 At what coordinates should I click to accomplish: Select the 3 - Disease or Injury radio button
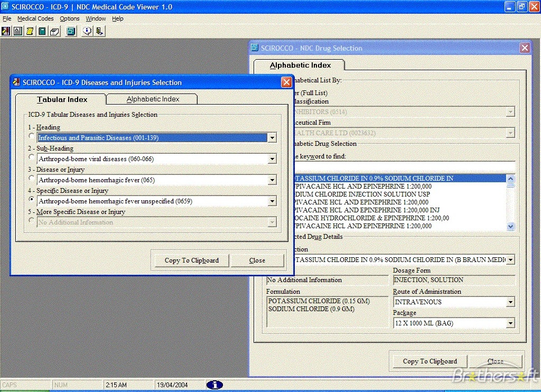(x=31, y=178)
